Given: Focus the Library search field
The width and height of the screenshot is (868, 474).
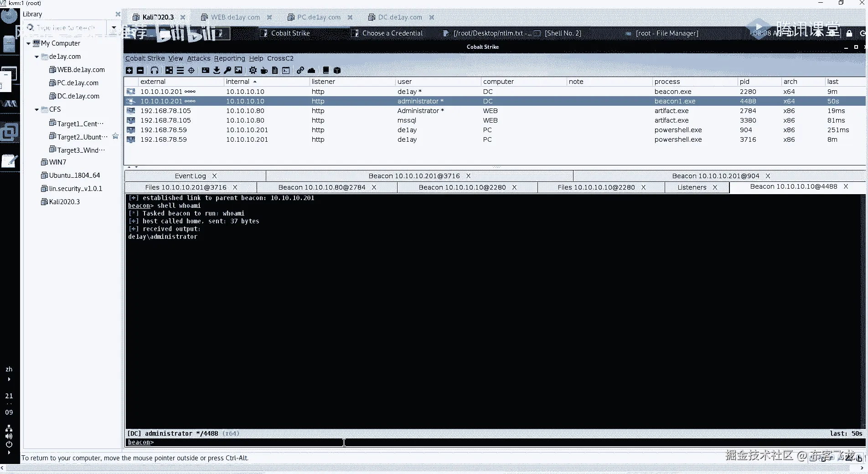Looking at the screenshot, I should 66,28.
